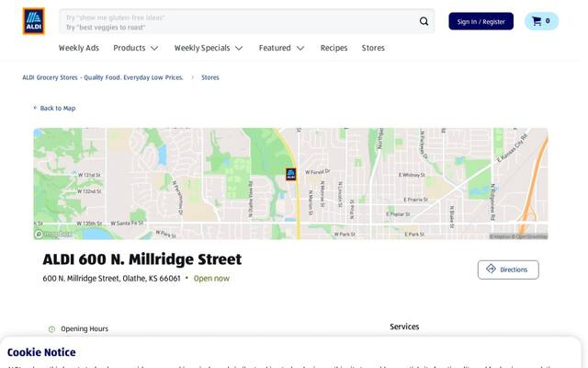Expand the Featured dropdown menu
Image resolution: width=588 pixels, height=368 pixels.
[x=281, y=48]
